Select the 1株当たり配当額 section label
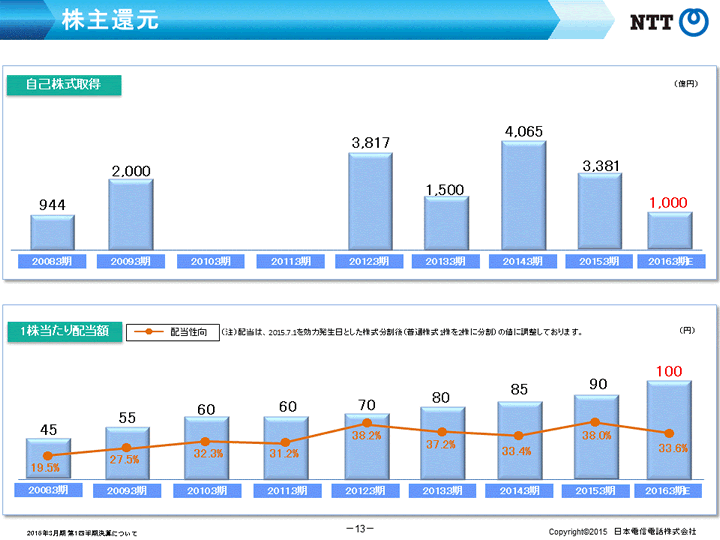 point(65,331)
